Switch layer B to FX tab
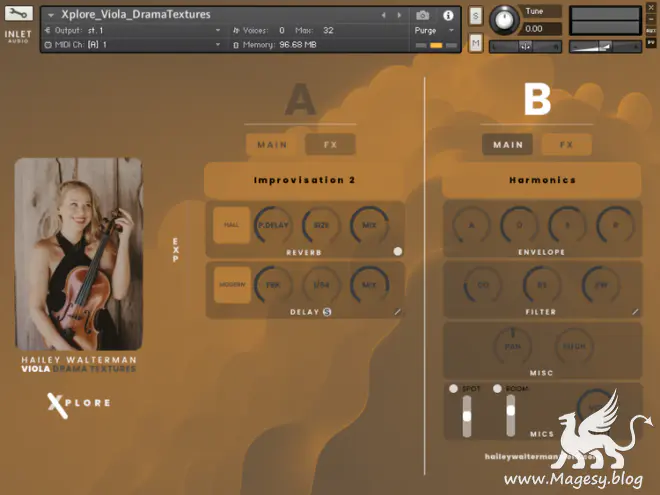This screenshot has width=660, height=495. pyautogui.click(x=566, y=145)
